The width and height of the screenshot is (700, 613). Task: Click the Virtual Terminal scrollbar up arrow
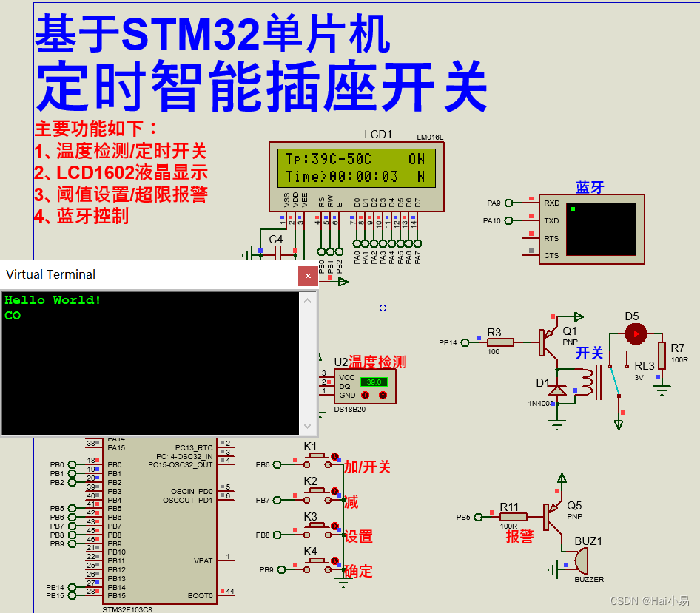click(309, 300)
